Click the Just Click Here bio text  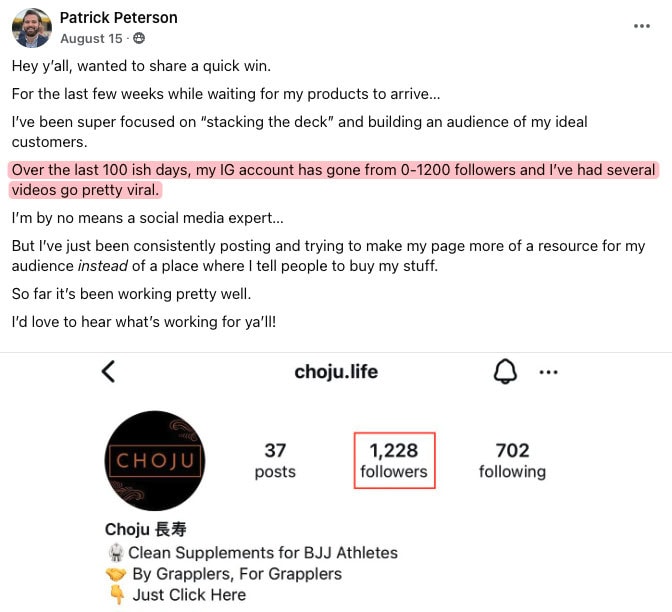pyautogui.click(x=189, y=595)
